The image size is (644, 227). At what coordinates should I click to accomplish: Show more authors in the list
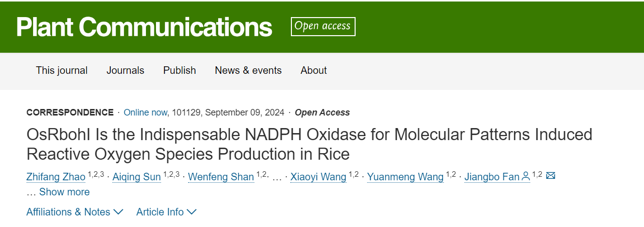pyautogui.click(x=64, y=192)
